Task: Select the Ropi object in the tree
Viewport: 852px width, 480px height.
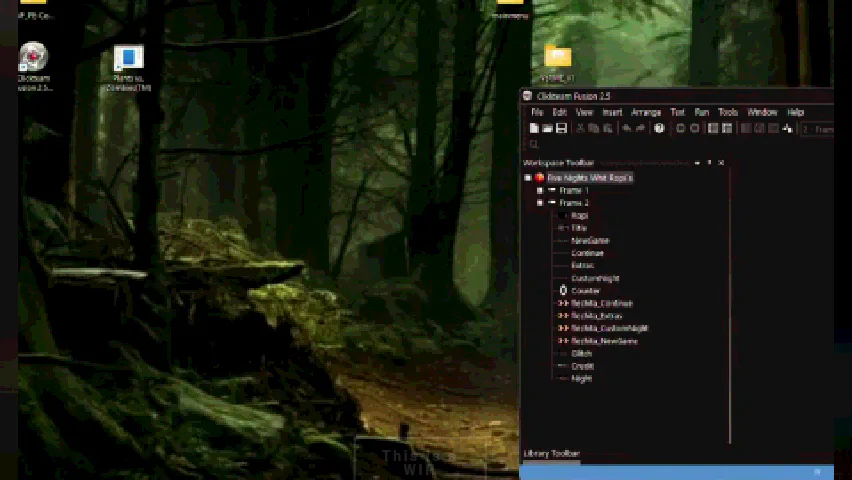Action: 579,215
